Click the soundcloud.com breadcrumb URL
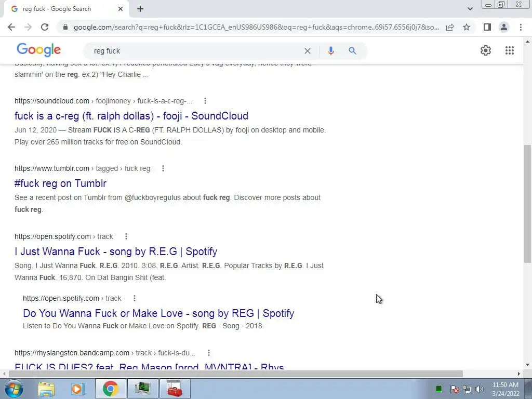532x399 pixels. click(x=52, y=101)
